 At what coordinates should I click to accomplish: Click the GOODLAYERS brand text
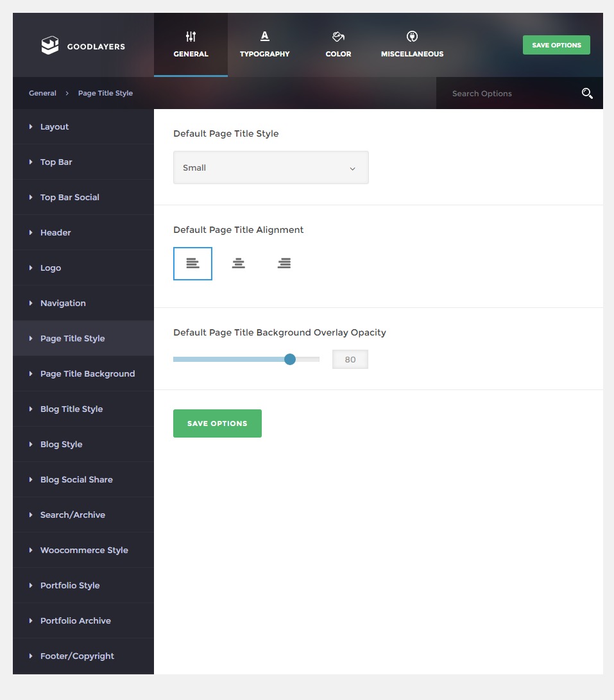(x=96, y=46)
